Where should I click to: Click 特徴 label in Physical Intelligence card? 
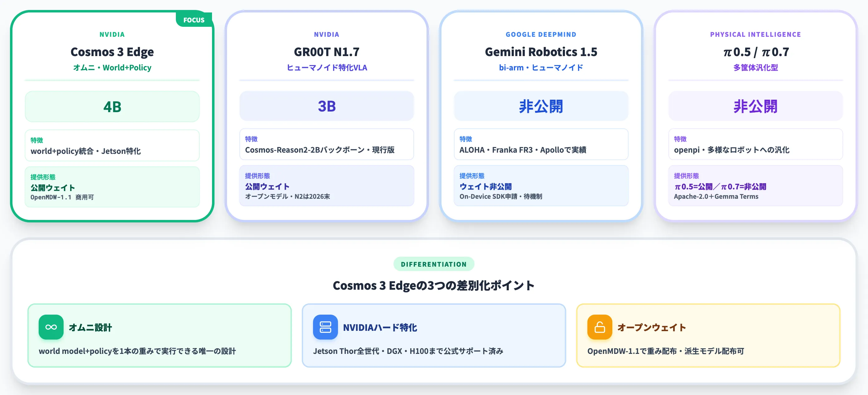click(x=680, y=139)
